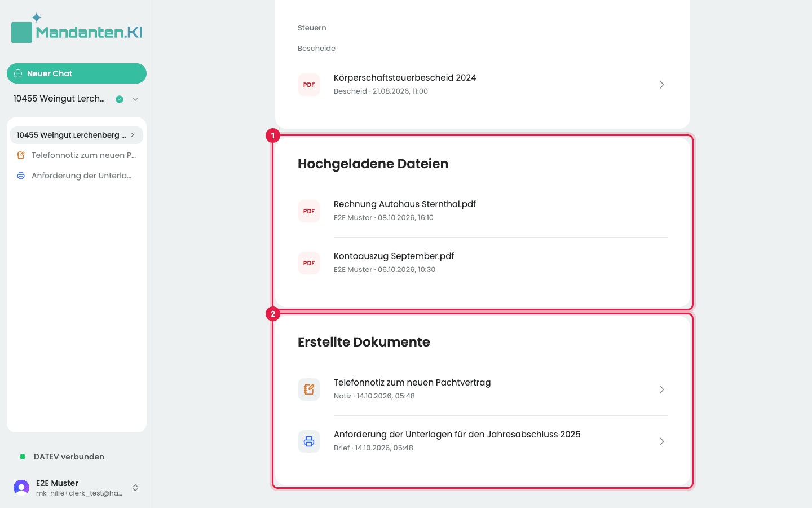This screenshot has width=812, height=508.
Task: Open the user account switcher arrows
Action: pos(135,488)
